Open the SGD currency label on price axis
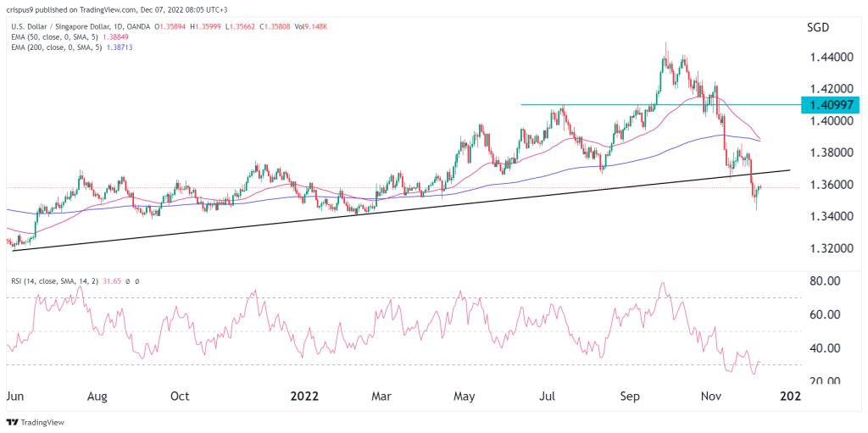This screenshot has width=868, height=433. 817,28
